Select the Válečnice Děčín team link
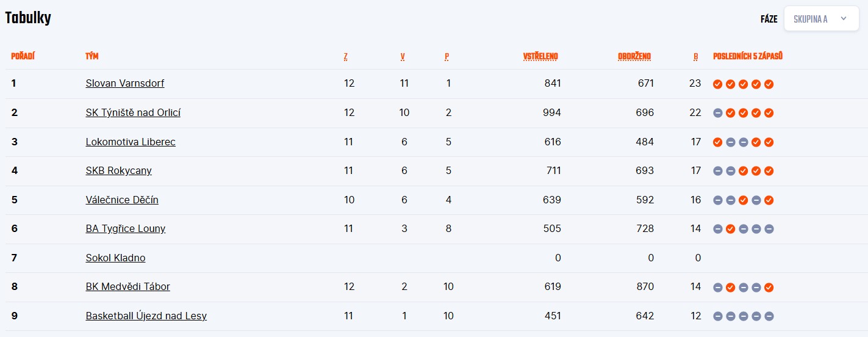The width and height of the screenshot is (868, 337). pyautogui.click(x=122, y=200)
